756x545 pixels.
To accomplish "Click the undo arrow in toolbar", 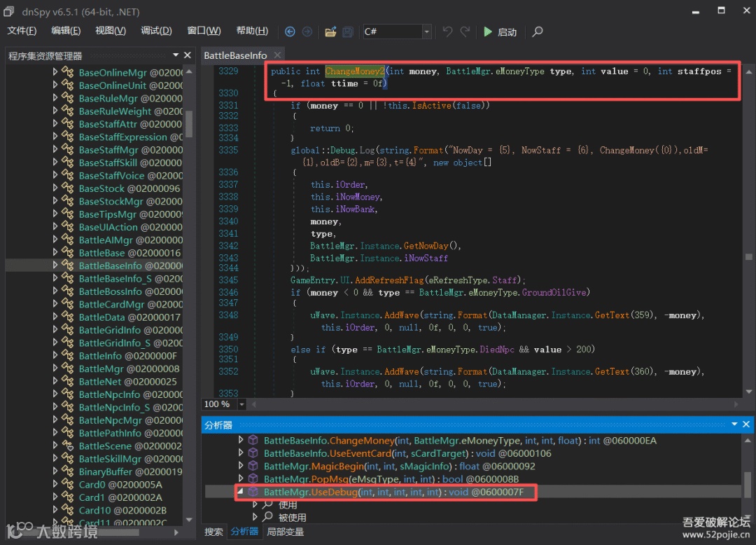I will (x=447, y=32).
